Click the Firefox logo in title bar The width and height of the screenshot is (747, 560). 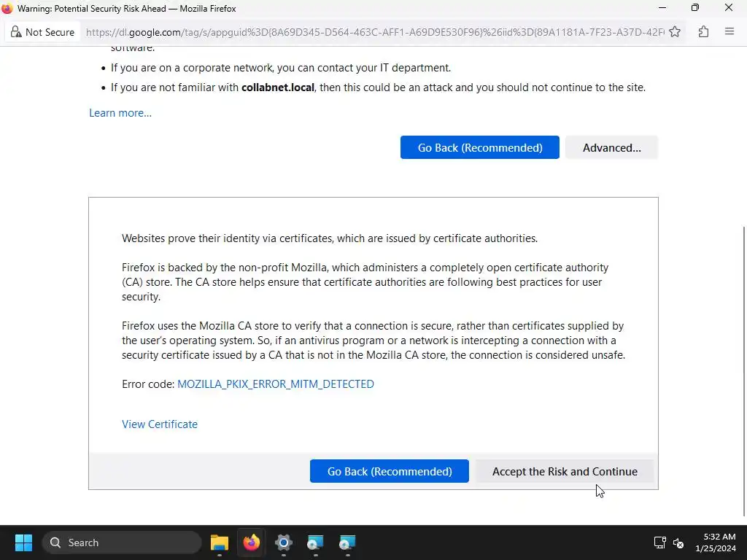click(7, 8)
